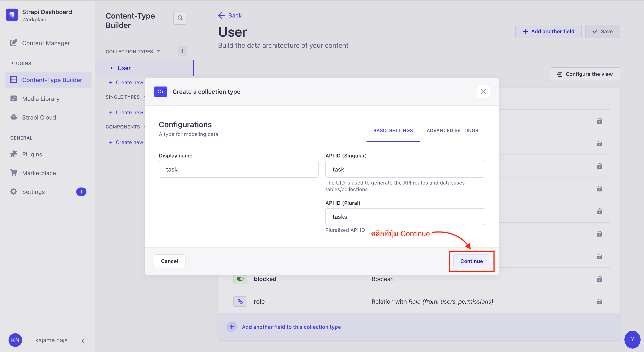Viewport: 644px width, 352px height.
Task: Click the Cancel button
Action: 169,261
